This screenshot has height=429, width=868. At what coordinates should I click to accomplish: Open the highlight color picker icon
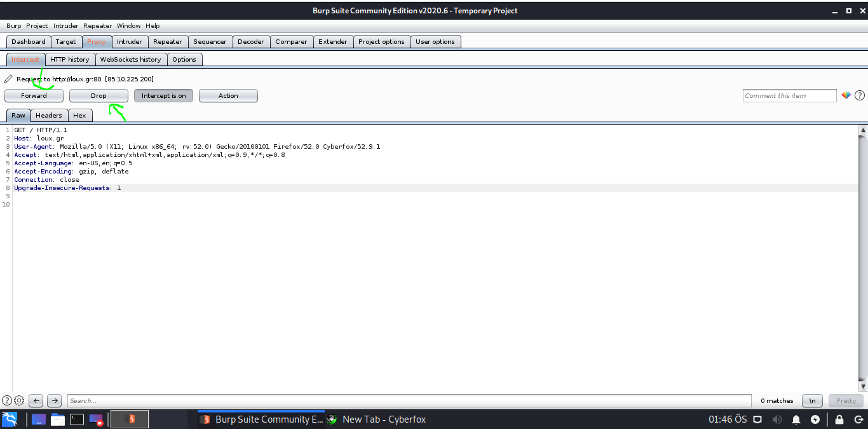point(846,95)
